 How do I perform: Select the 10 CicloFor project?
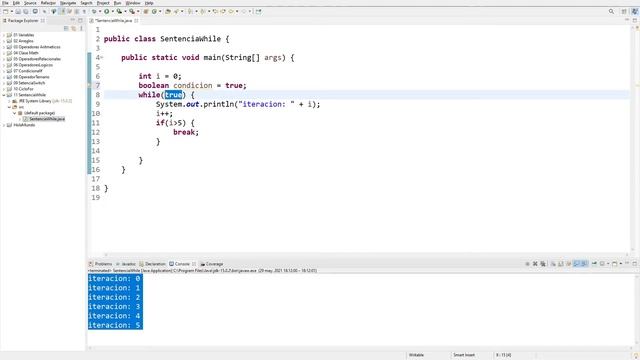pos(23,89)
